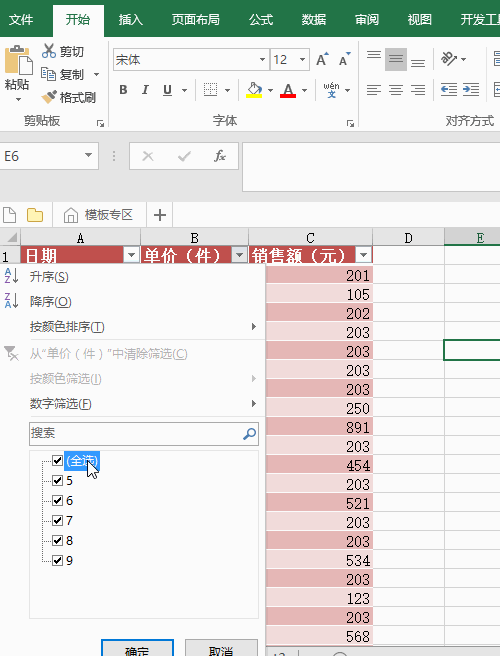
Task: Expand the Name Box dropdown arrow
Action: 88,155
